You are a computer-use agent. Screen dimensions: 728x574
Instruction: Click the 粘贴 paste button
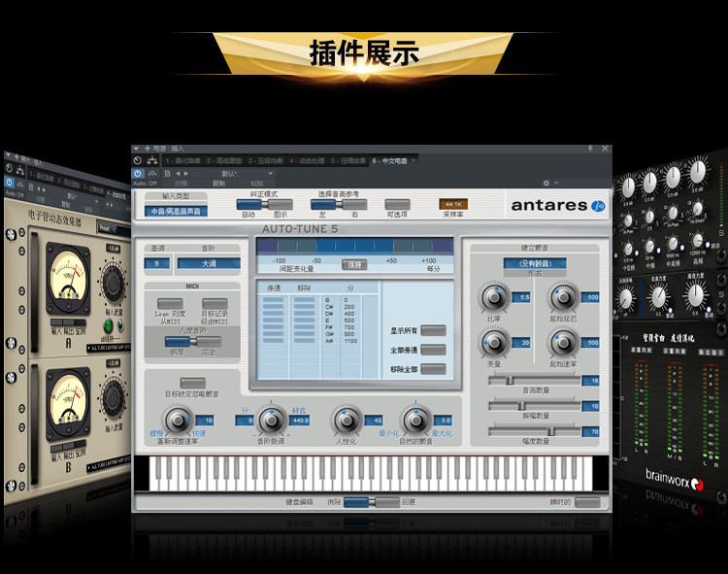click(x=257, y=183)
